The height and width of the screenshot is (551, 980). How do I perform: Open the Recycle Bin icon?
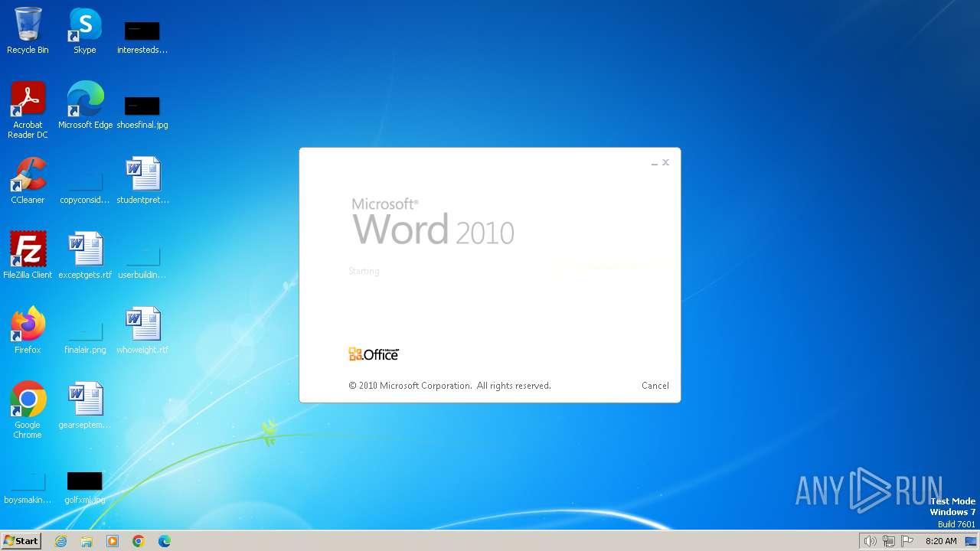point(28,31)
